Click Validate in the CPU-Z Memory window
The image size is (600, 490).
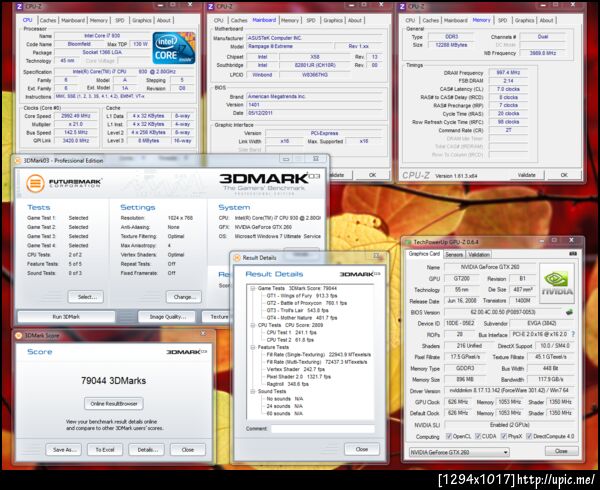point(527,175)
